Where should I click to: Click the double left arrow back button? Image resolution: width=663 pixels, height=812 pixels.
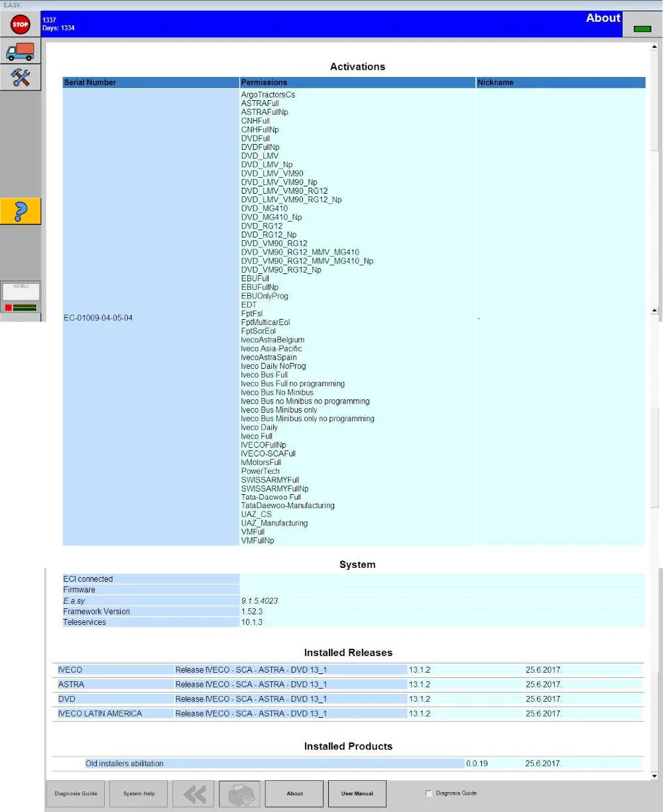click(193, 793)
